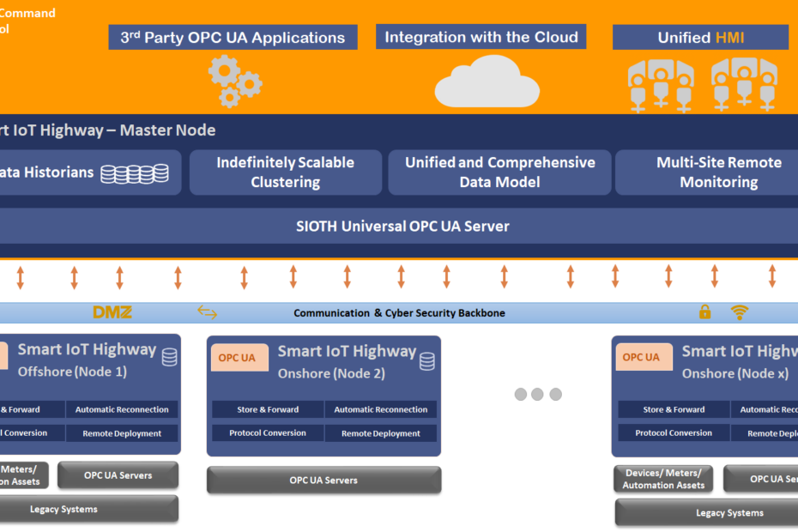Click Remote Deployment in Onshore Node 2
The width and height of the screenshot is (798, 532).
tap(381, 433)
